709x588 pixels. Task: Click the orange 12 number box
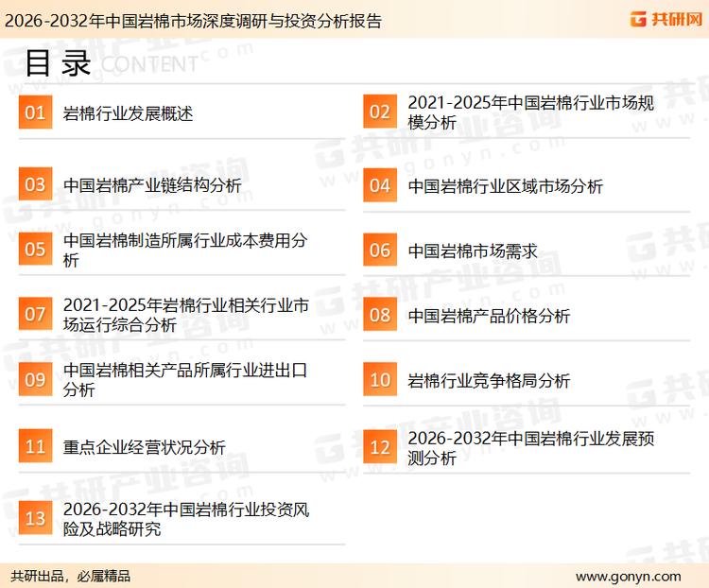(x=380, y=447)
